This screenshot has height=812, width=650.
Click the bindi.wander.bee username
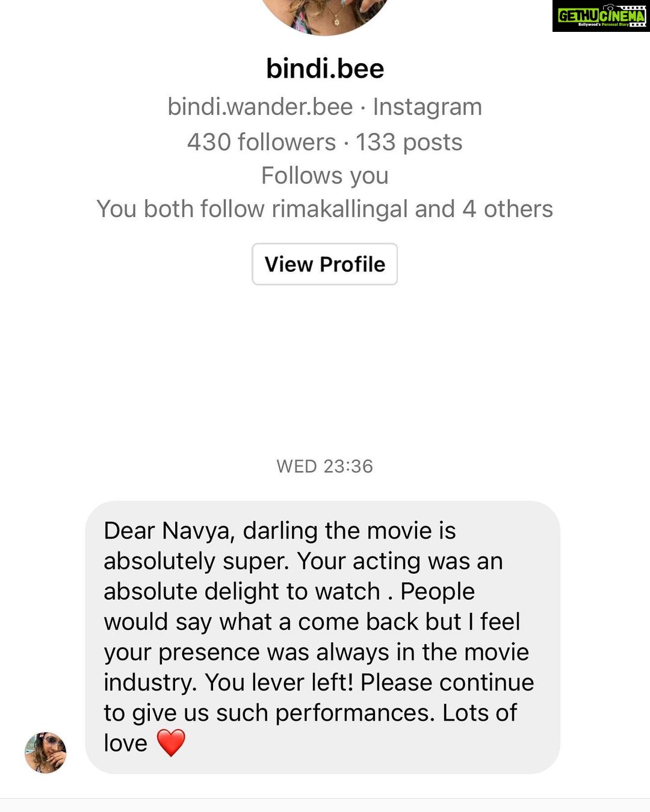click(x=260, y=107)
